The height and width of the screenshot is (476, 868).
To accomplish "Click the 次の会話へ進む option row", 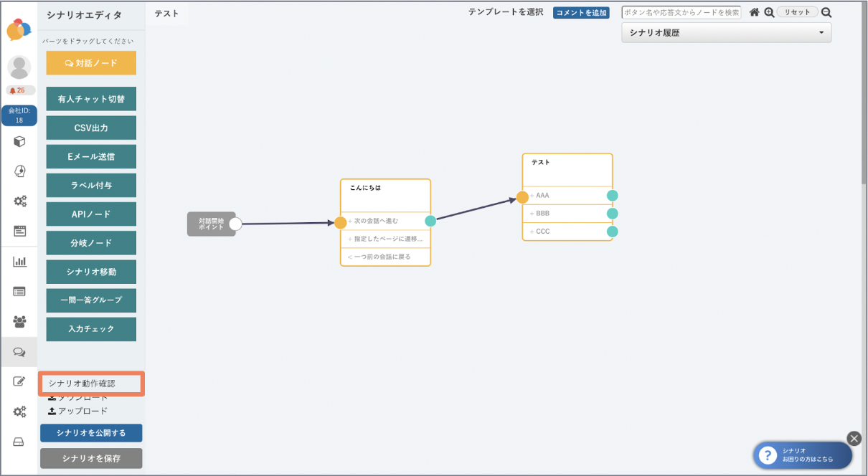I will point(385,221).
